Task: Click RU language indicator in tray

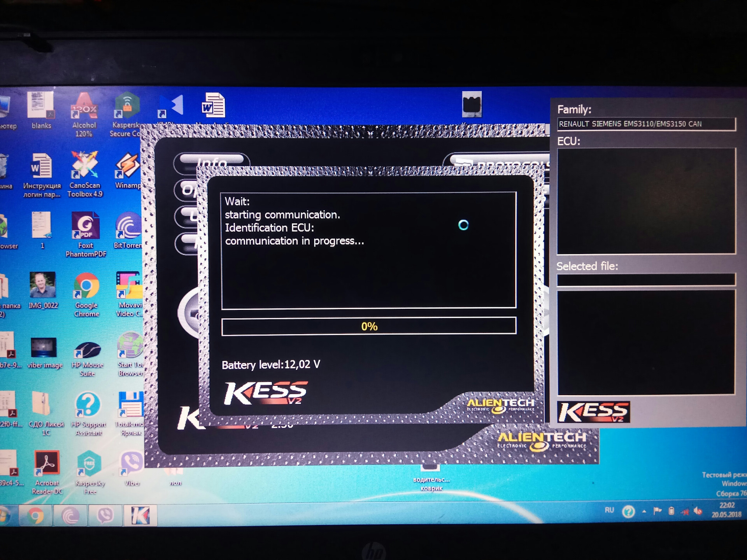Action: coord(609,510)
